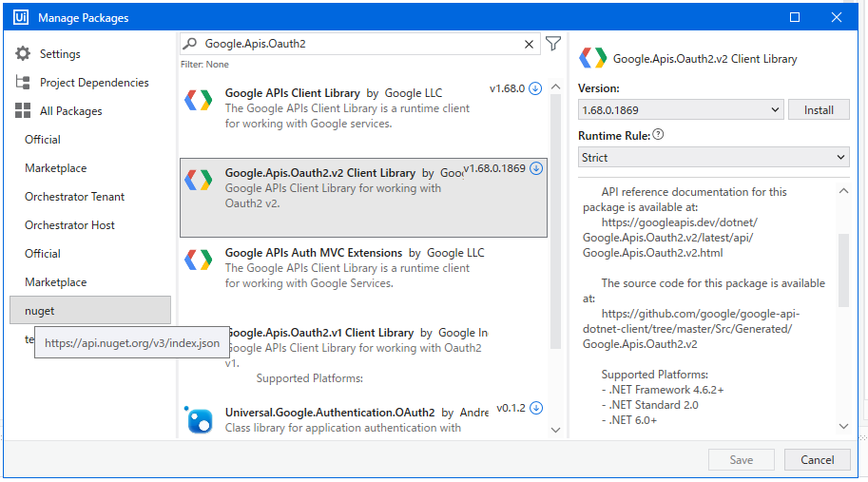
Task: Select Orchestrator Tenant feed
Action: tap(74, 197)
